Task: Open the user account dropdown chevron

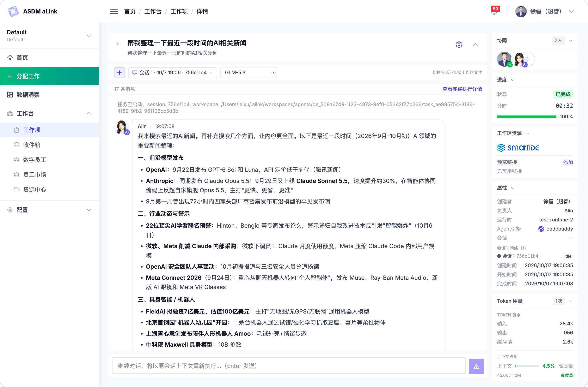Action: [571, 12]
